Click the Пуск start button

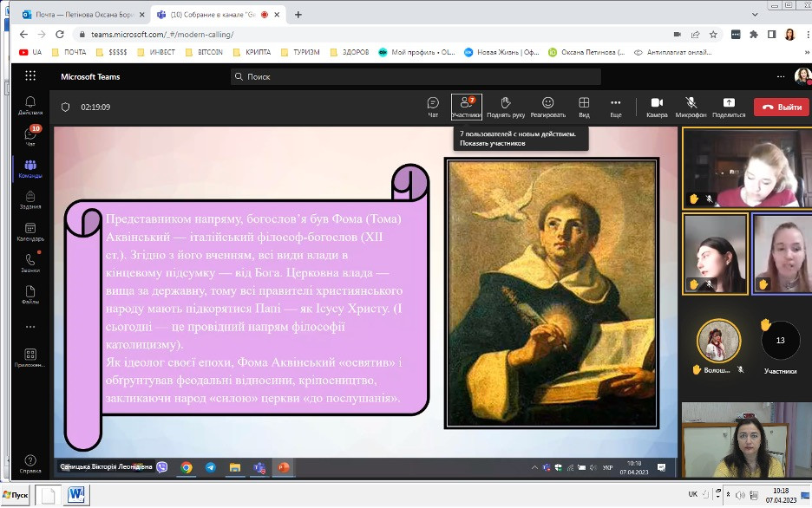[x=15, y=495]
